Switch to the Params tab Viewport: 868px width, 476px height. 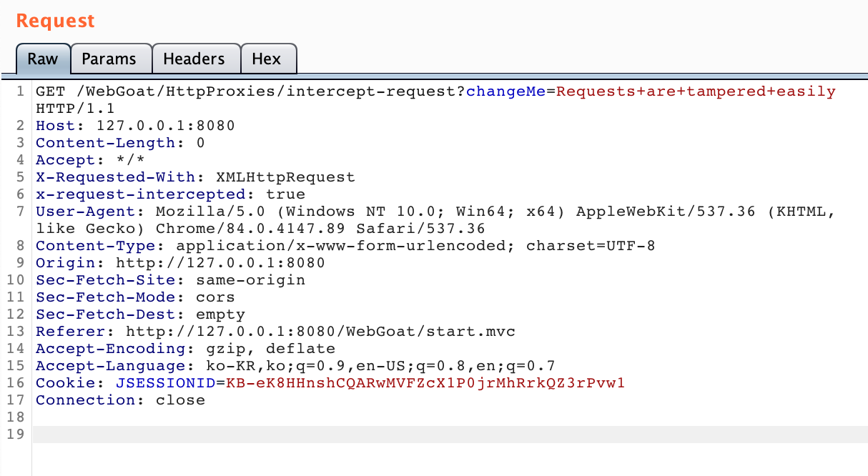coord(110,59)
